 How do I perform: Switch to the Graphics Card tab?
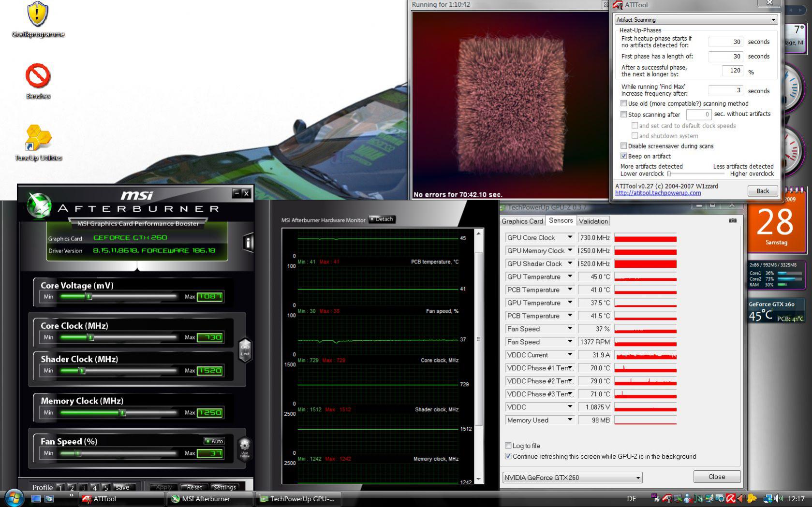coord(522,221)
